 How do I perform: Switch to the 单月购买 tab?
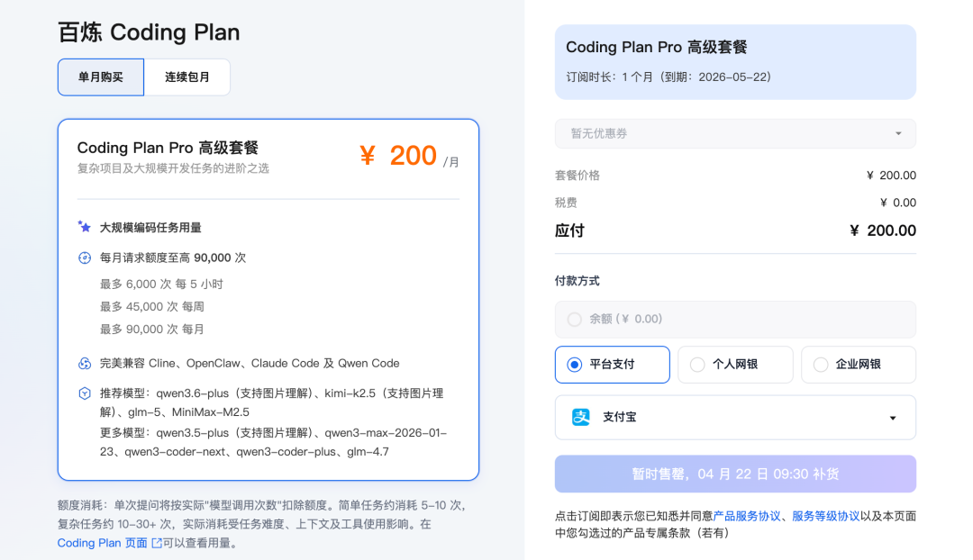point(100,77)
